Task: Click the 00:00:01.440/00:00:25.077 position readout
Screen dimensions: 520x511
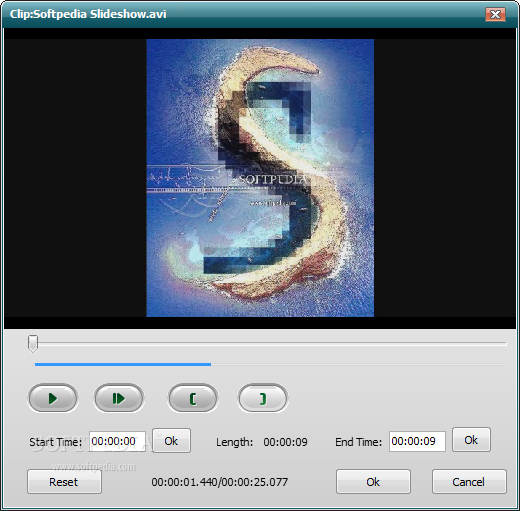Action: [220, 482]
